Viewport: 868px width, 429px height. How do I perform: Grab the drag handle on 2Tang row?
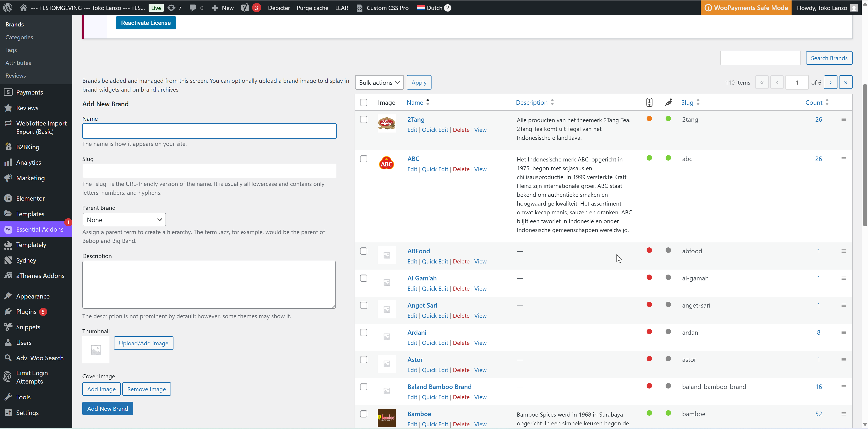844,119
